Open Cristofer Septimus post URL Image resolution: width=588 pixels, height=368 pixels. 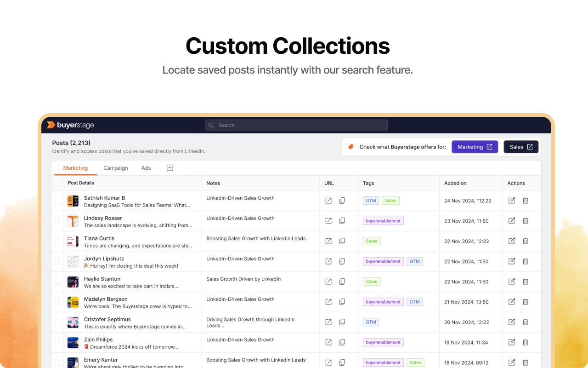tap(328, 322)
